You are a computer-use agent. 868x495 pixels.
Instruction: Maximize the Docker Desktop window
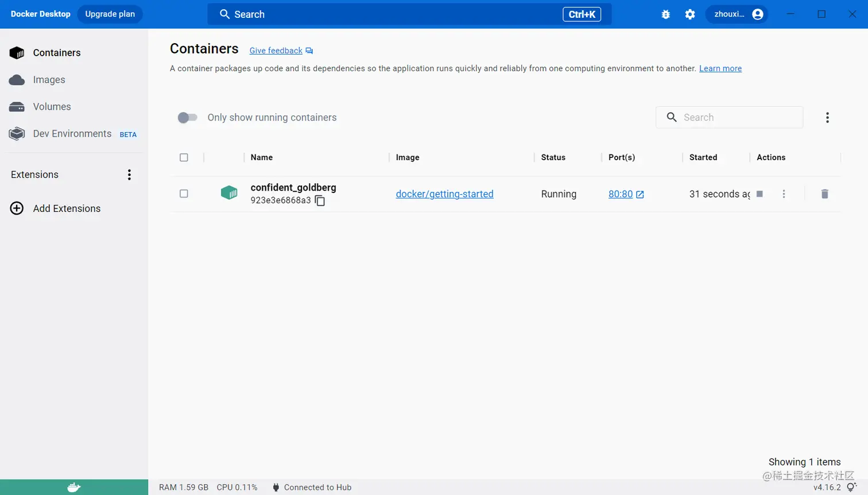pos(821,14)
